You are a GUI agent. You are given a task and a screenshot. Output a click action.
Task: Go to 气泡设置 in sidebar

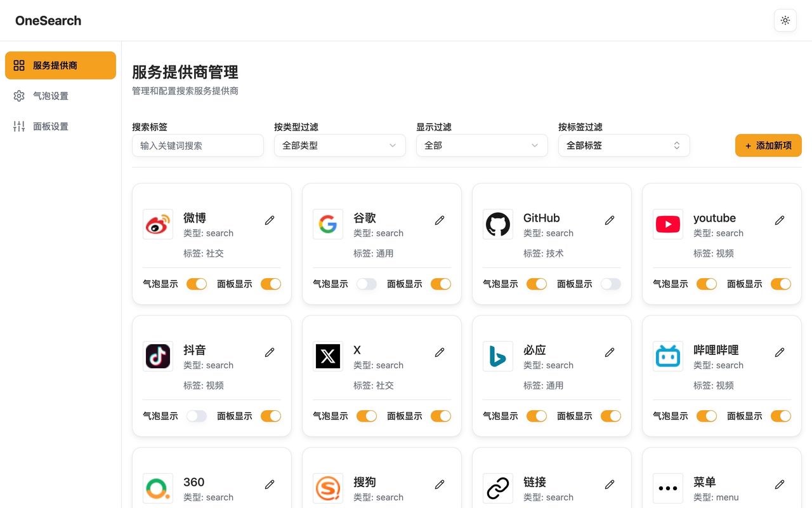click(x=60, y=96)
